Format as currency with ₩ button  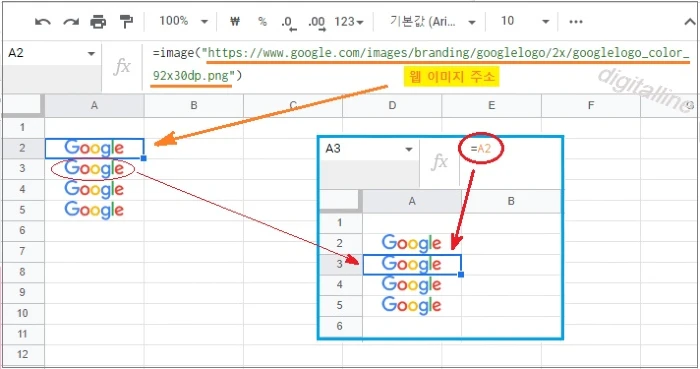click(x=235, y=21)
